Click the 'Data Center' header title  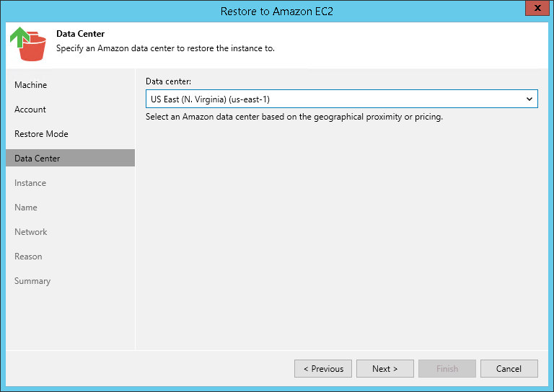click(81, 34)
